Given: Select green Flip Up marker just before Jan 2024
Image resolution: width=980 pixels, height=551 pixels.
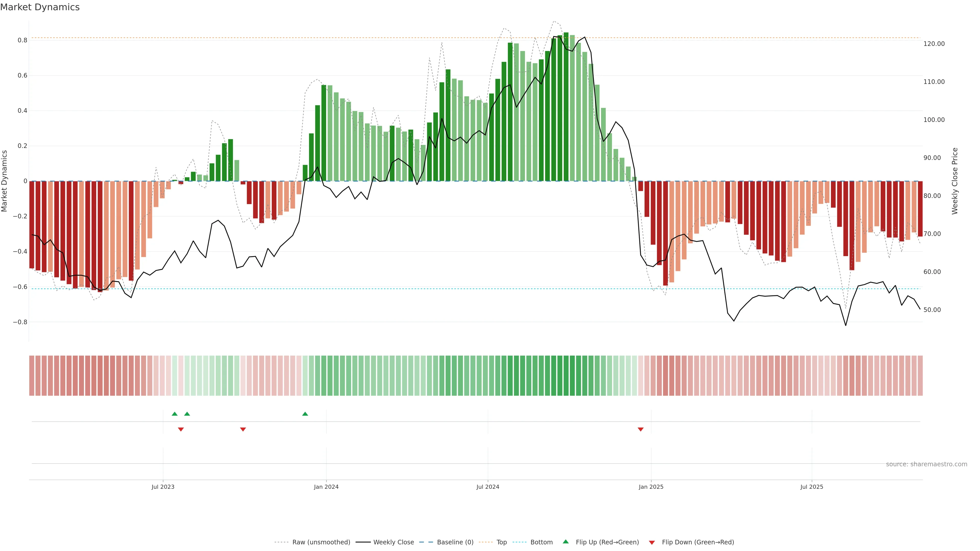Looking at the screenshot, I should click(x=305, y=414).
